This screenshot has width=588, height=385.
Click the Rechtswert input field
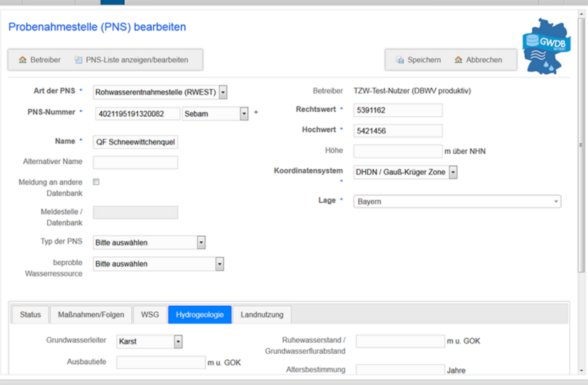[x=397, y=110]
